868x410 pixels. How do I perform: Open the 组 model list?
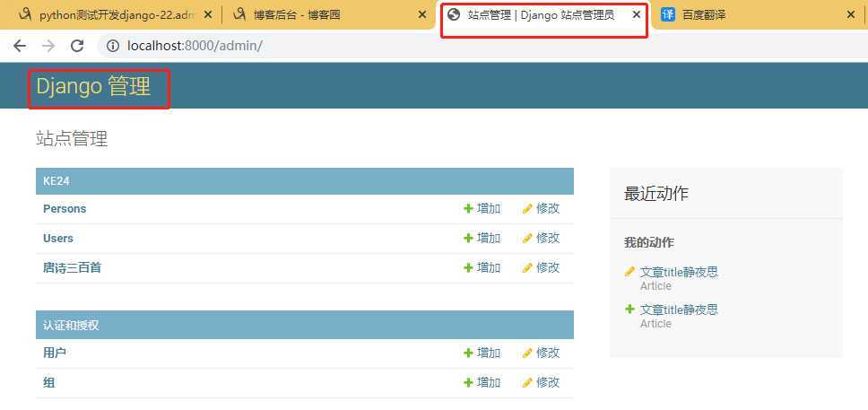(x=49, y=382)
